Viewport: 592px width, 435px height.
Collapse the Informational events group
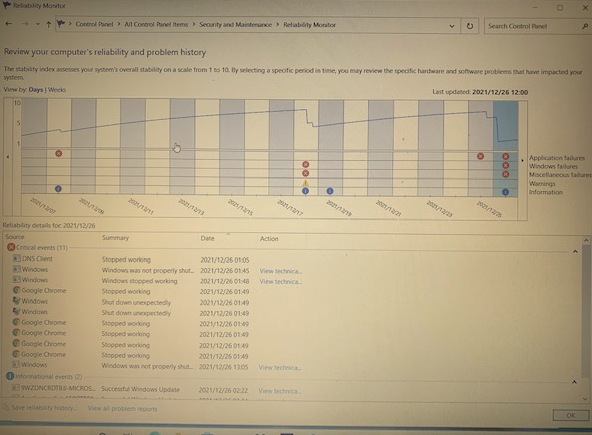[x=574, y=382]
